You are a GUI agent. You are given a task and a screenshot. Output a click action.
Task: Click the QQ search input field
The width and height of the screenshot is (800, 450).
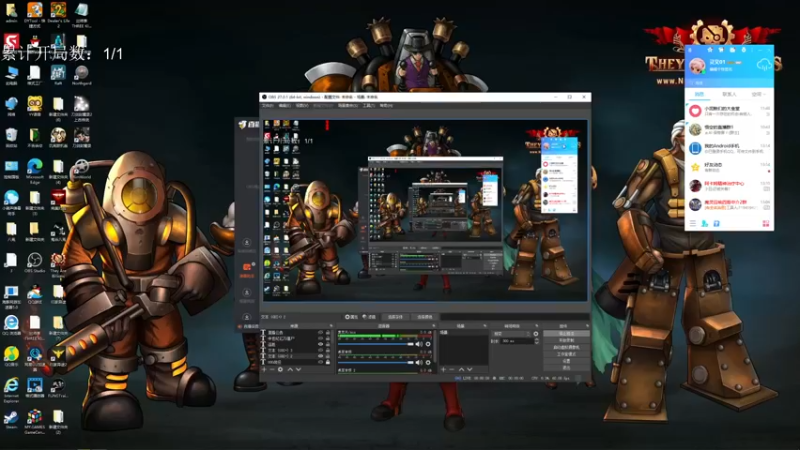(729, 82)
